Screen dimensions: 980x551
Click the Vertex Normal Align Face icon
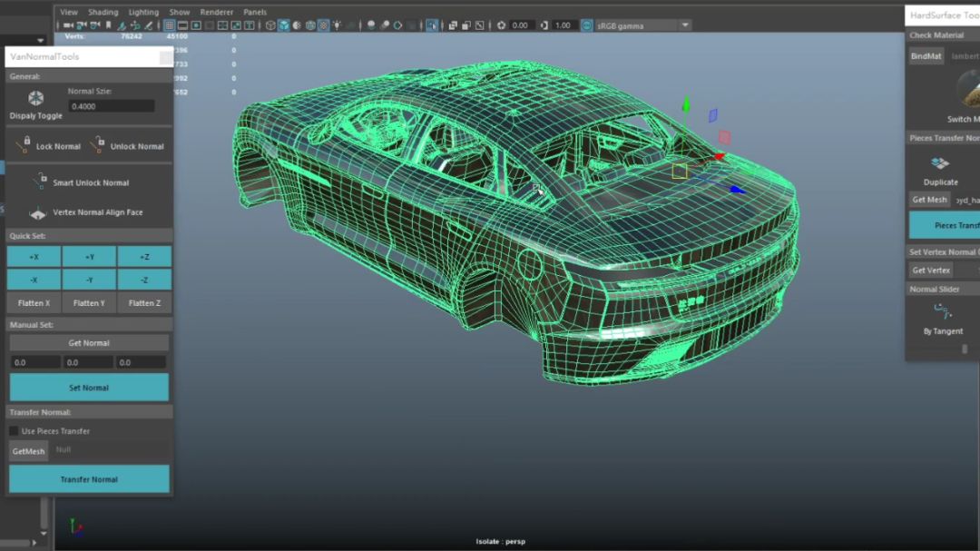pos(37,212)
